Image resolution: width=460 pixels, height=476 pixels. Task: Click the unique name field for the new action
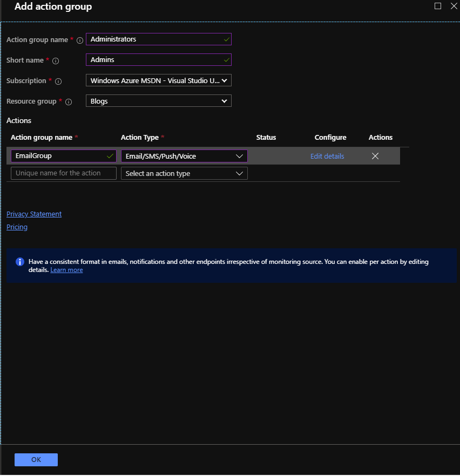click(x=63, y=173)
